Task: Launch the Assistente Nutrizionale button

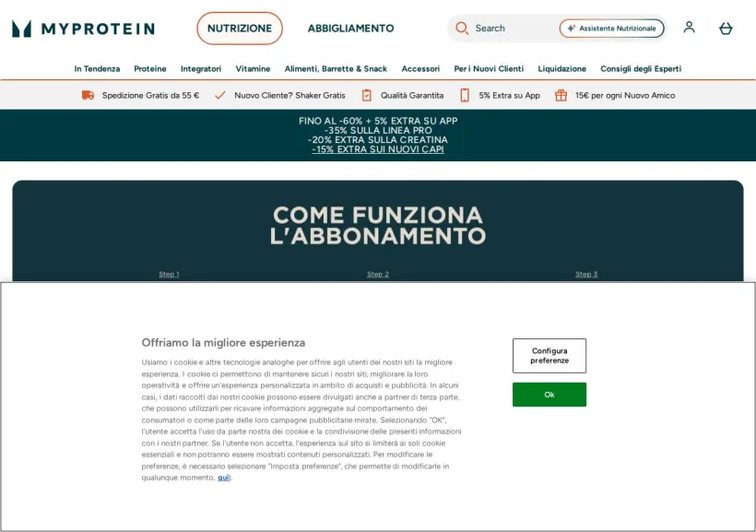Action: [x=611, y=29]
